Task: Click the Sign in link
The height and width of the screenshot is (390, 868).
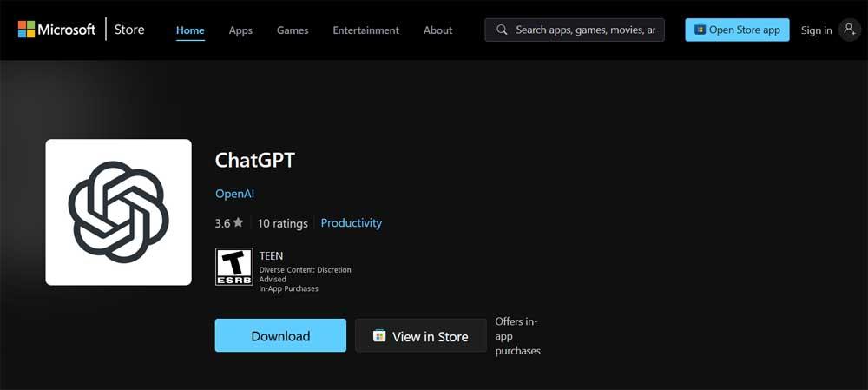Action: pos(816,30)
